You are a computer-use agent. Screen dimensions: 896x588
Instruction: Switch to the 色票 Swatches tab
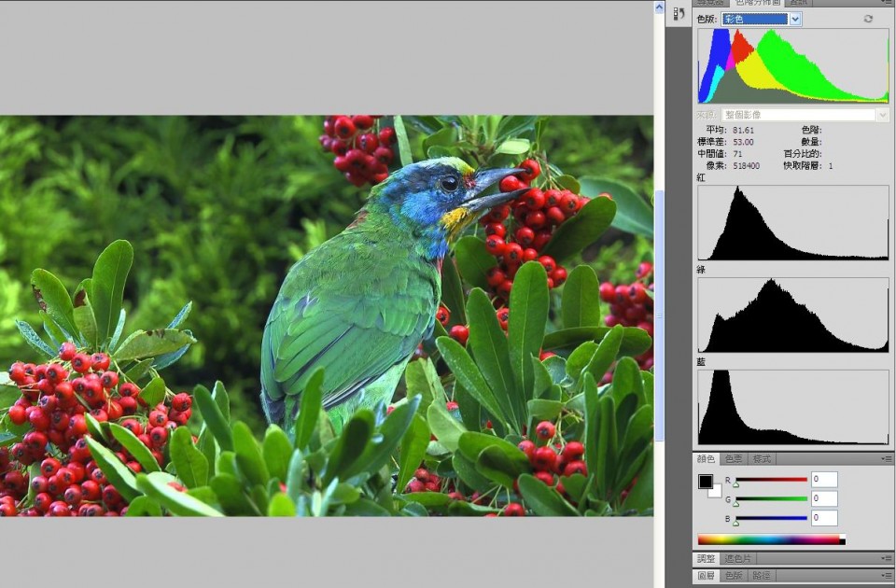734,459
